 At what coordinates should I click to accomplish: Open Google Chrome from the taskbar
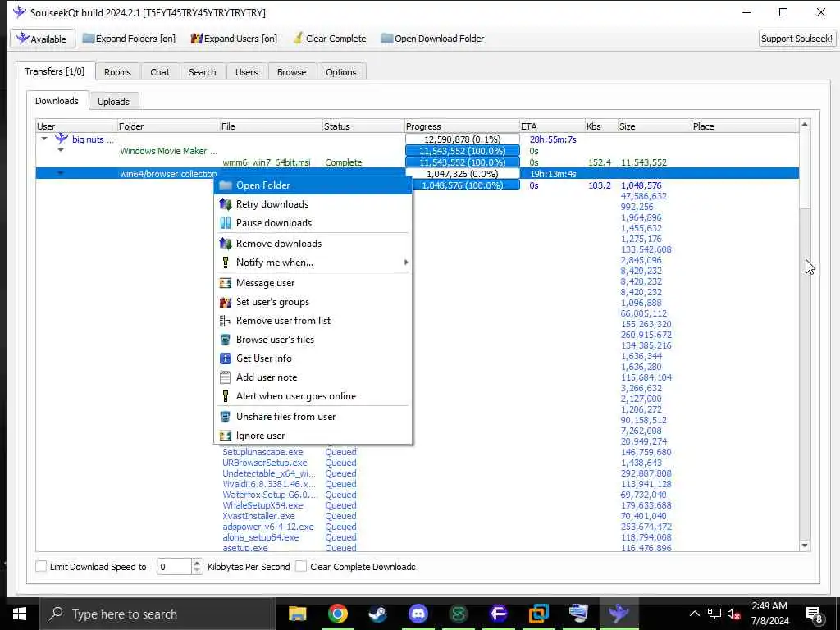pos(337,614)
